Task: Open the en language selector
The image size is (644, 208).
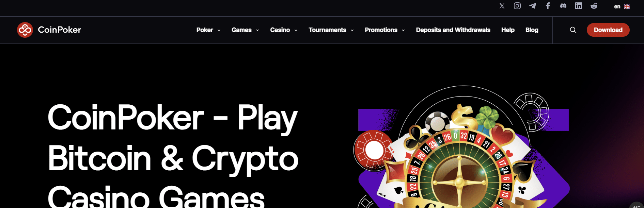Action: coord(622,6)
